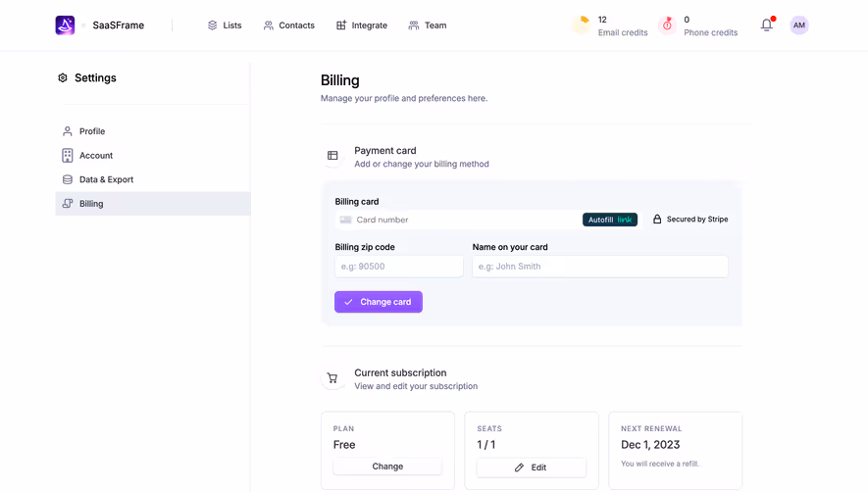Click the Email credits label

point(623,32)
